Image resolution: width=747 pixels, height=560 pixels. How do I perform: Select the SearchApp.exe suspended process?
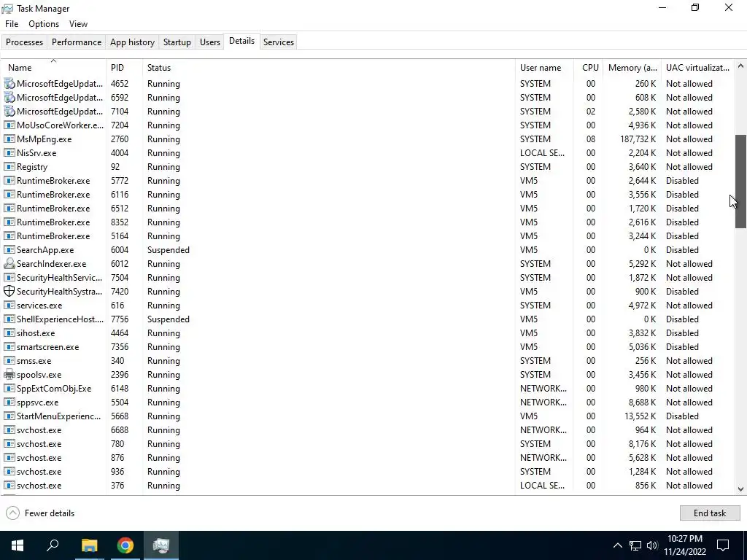368,249
